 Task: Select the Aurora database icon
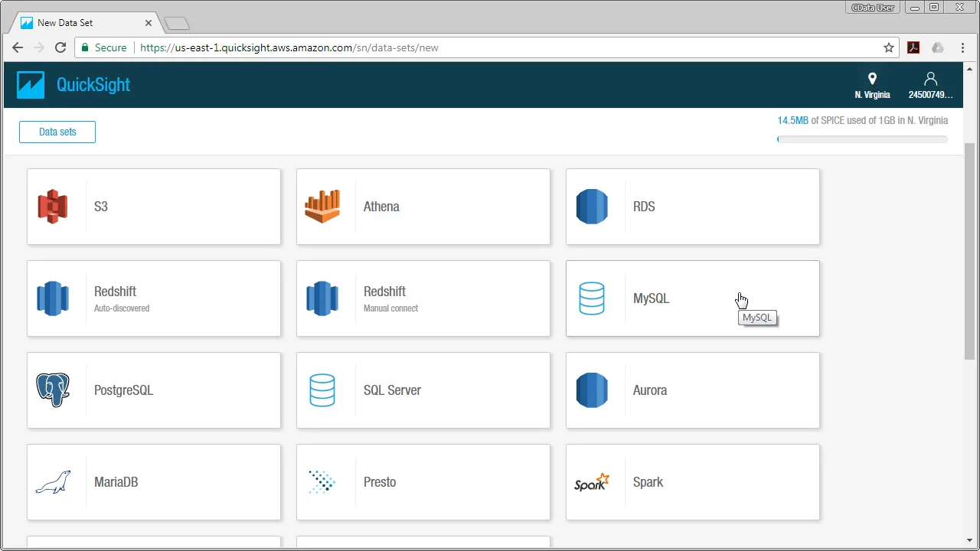click(x=591, y=390)
